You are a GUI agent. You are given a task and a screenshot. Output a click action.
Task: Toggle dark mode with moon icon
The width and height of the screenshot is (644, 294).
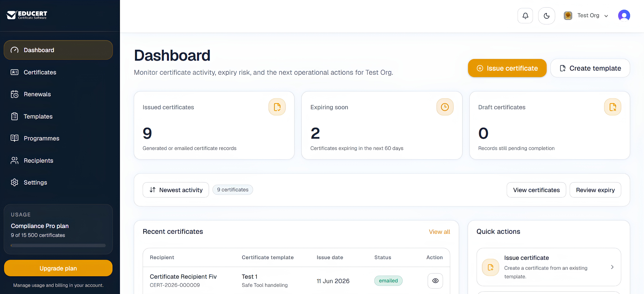546,16
